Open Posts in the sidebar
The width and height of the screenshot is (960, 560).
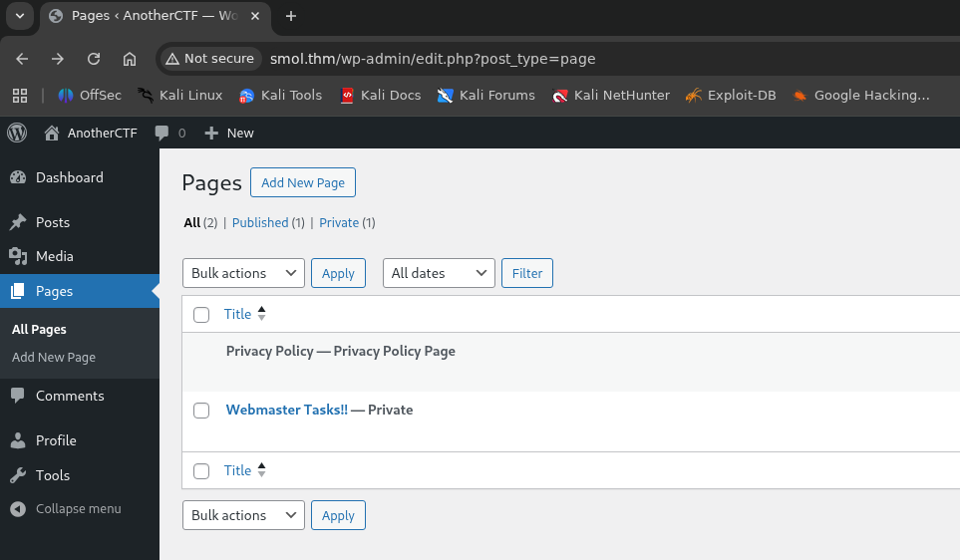coord(80,222)
